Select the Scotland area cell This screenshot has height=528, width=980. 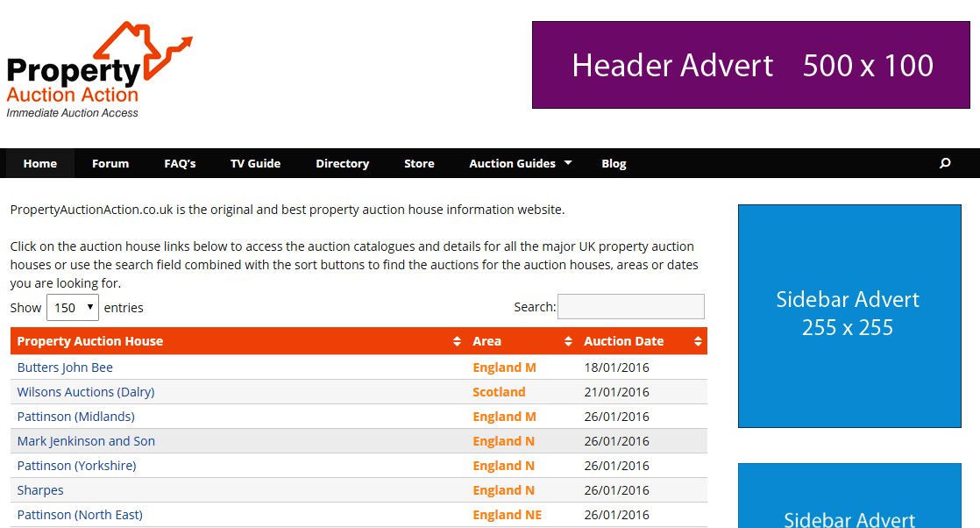tap(499, 392)
